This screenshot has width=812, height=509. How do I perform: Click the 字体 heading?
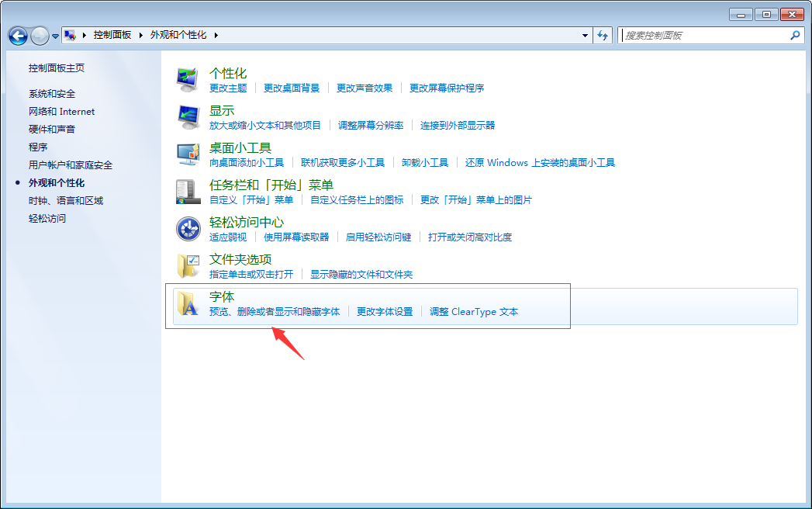[x=222, y=296]
